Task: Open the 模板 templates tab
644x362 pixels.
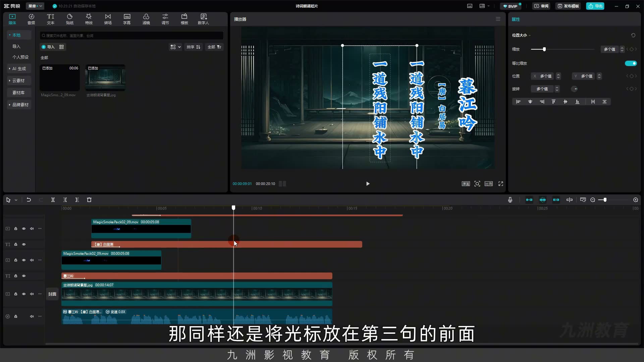Action: [184, 19]
